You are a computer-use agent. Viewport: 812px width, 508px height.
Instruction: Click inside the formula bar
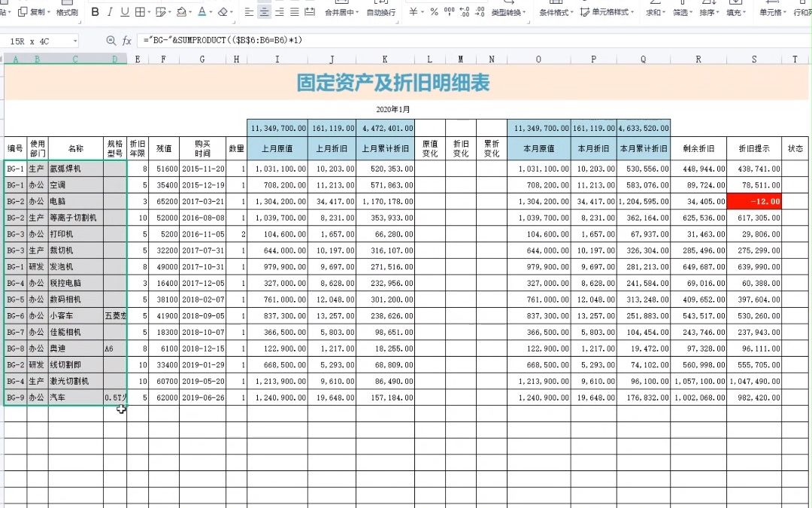tap(301, 40)
